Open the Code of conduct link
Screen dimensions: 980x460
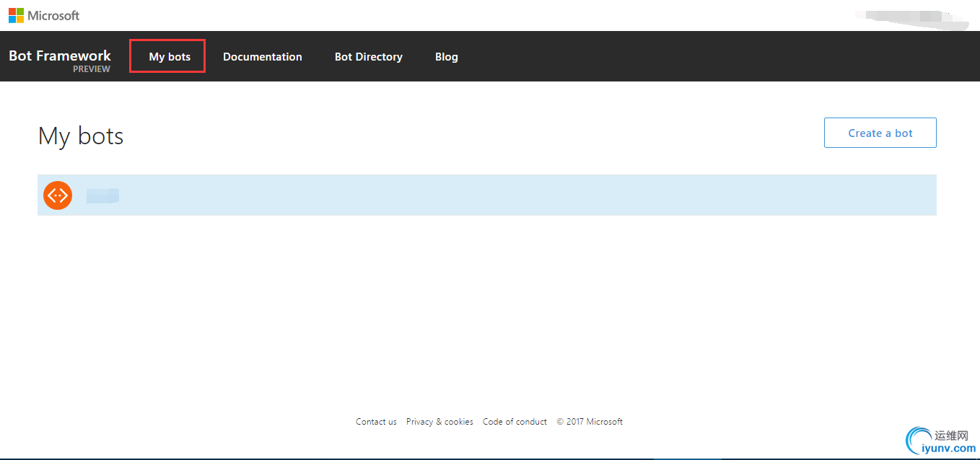(x=515, y=422)
